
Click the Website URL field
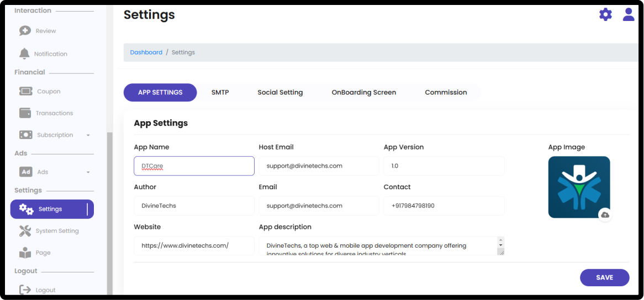tap(194, 245)
